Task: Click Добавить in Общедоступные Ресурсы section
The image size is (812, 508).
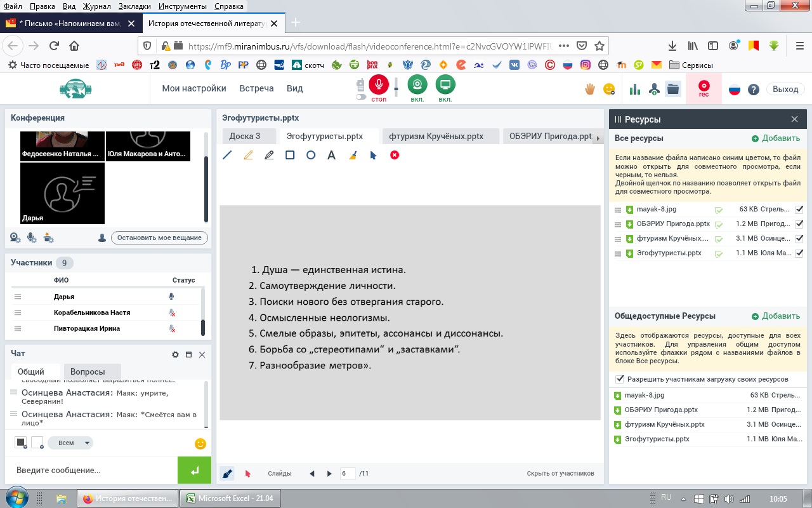Action: [776, 316]
